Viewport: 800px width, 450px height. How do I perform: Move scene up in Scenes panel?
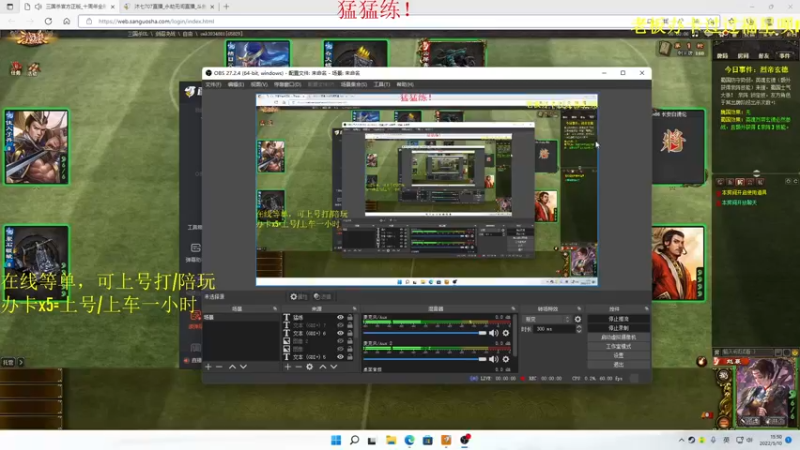232,366
